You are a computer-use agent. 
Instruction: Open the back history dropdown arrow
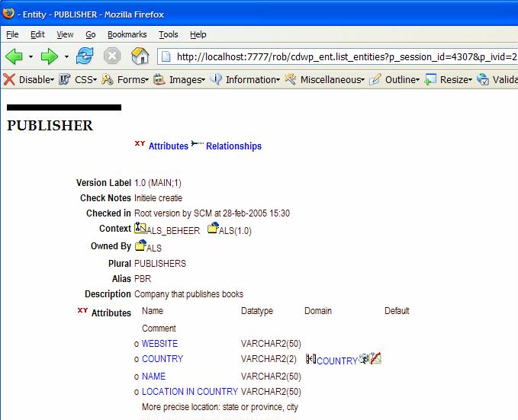31,57
